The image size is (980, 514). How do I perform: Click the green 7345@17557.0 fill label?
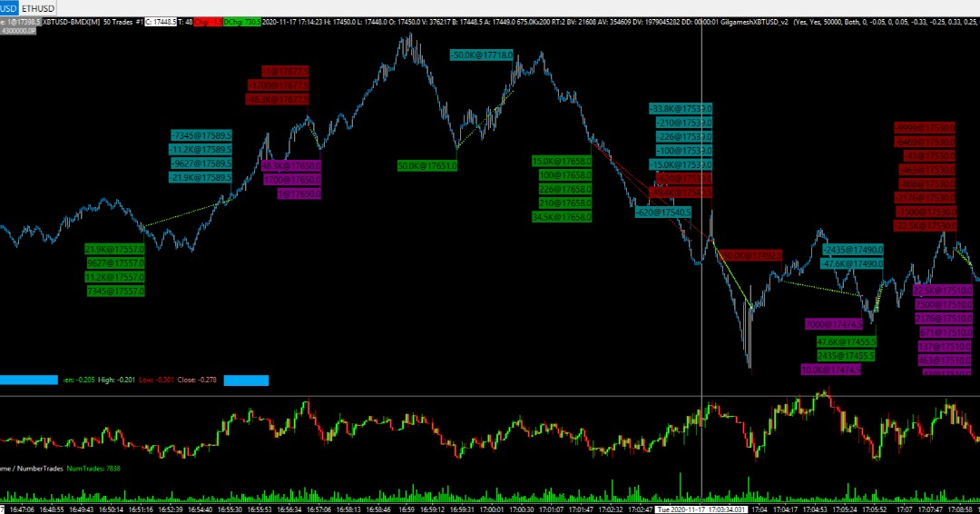115,292
